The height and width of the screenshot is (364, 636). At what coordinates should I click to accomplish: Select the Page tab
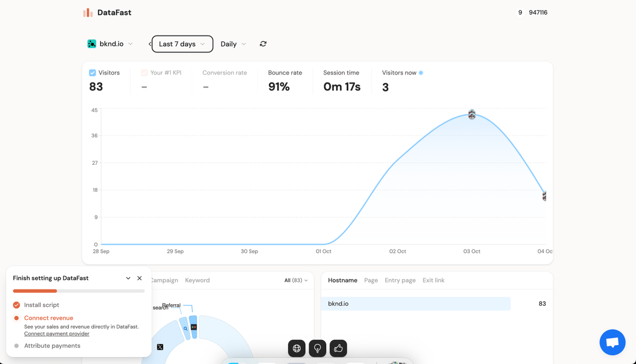[371, 280]
